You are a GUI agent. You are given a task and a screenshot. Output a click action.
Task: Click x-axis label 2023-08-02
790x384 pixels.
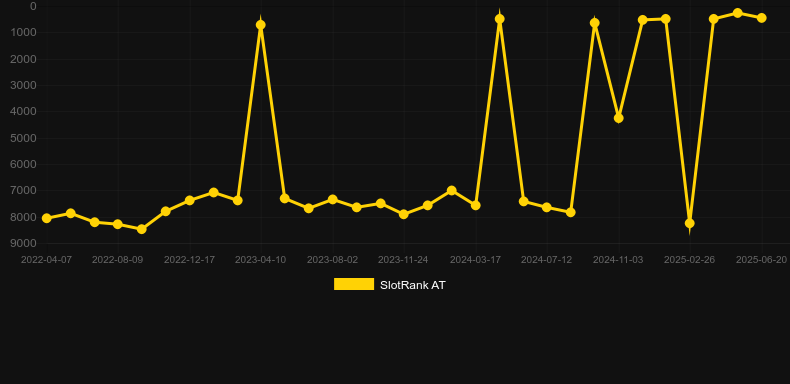pyautogui.click(x=333, y=260)
